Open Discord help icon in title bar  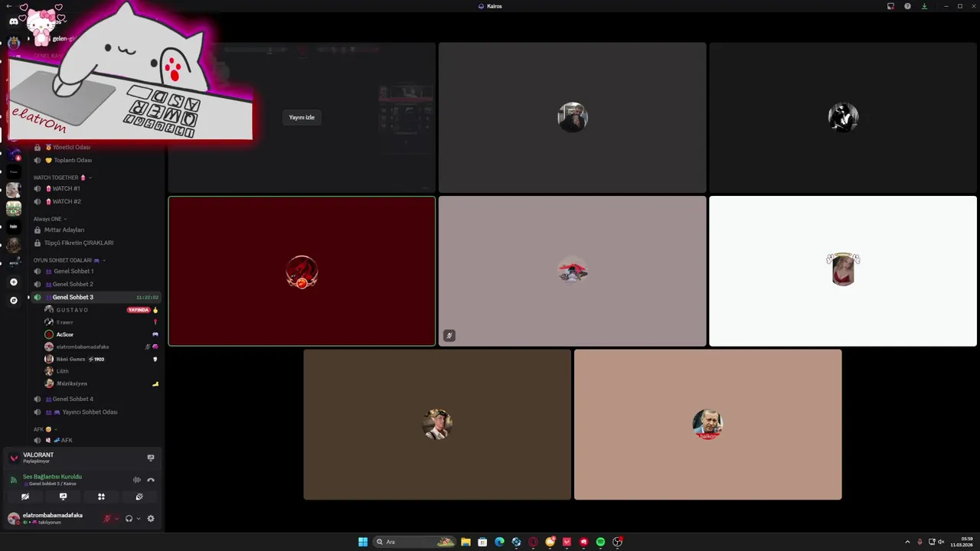(x=907, y=6)
